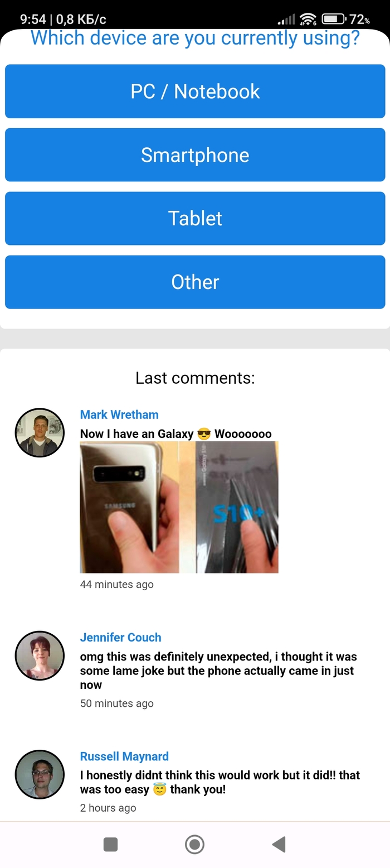
Task: Click the Jennifer Couch name link
Action: point(120,637)
